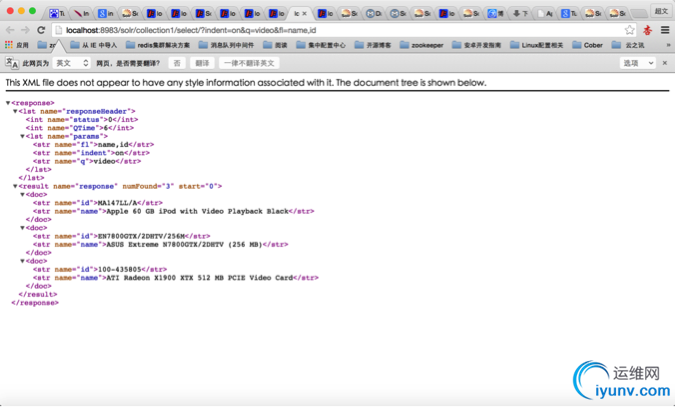Collapse the doc containing MA147LL/A

(22, 194)
